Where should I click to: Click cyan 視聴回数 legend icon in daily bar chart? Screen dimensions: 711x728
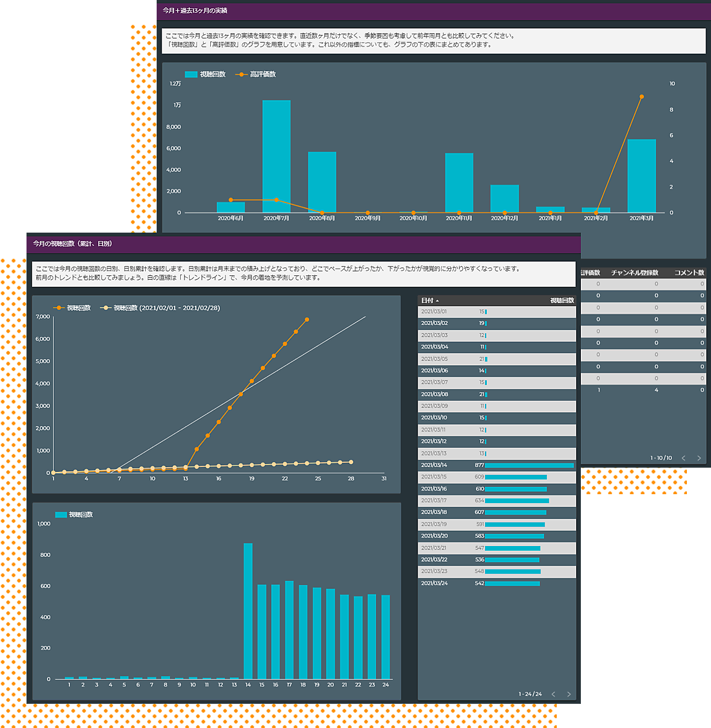[x=61, y=515]
